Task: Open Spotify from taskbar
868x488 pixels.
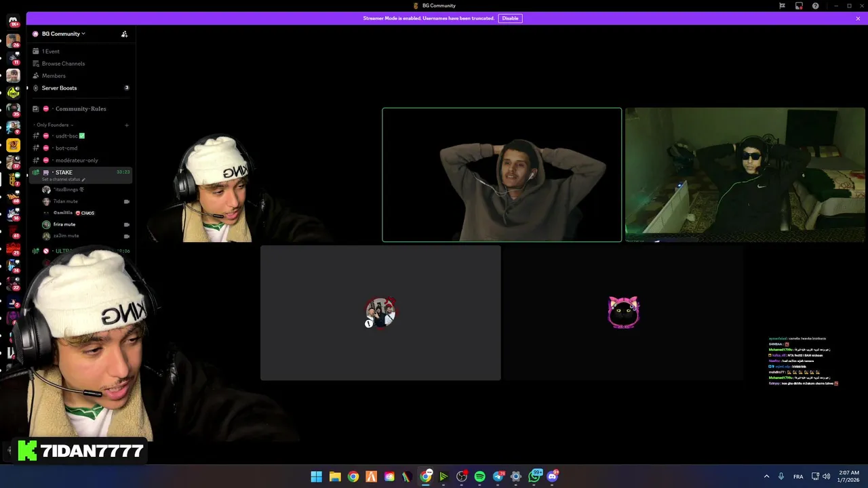Action: [480, 476]
